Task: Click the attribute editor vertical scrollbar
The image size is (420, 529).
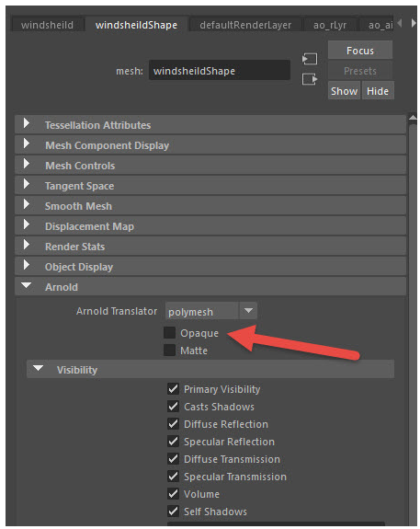Action: [x=413, y=324]
